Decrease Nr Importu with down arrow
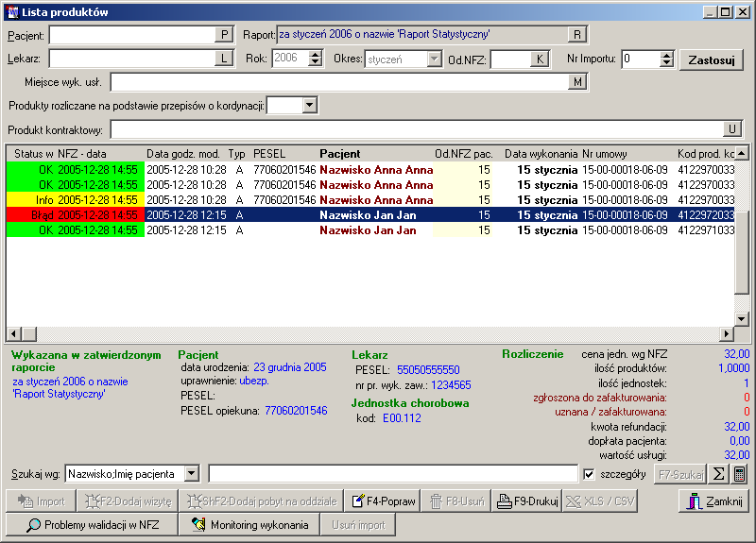 (667, 63)
